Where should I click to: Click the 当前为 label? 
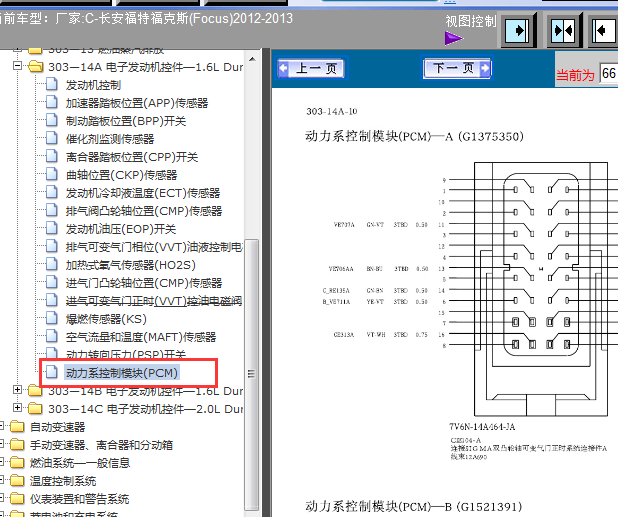coord(575,75)
